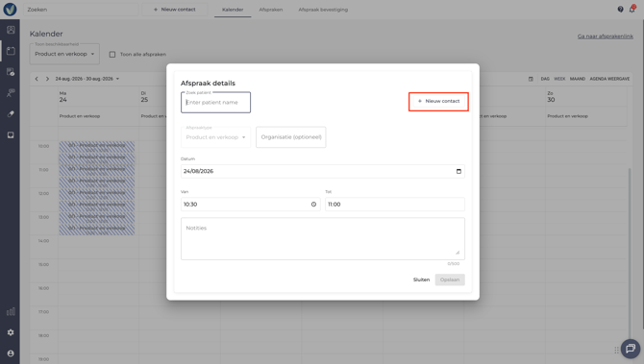This screenshot has height=364, width=644.
Task: Open time picker clock in Van field
Action: (x=313, y=205)
